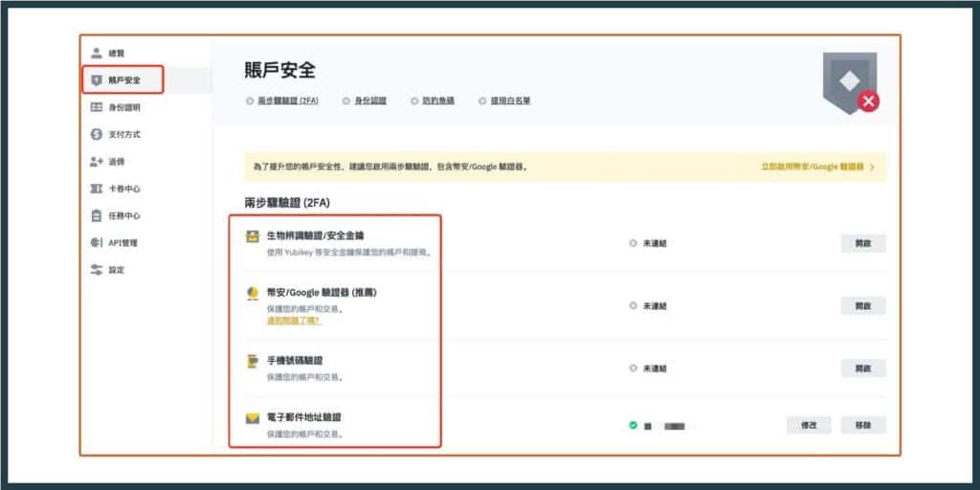Click the 生物辨識驗證/安全金鑰 key icon

252,236
